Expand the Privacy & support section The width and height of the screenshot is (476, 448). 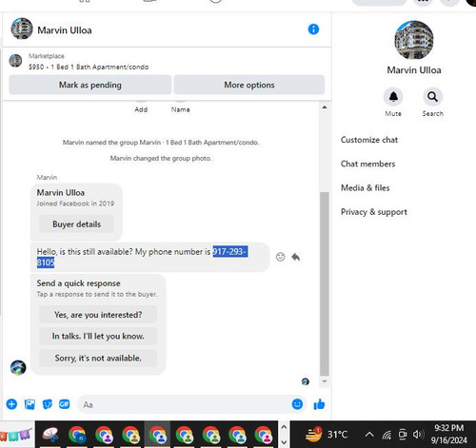pyautogui.click(x=373, y=212)
